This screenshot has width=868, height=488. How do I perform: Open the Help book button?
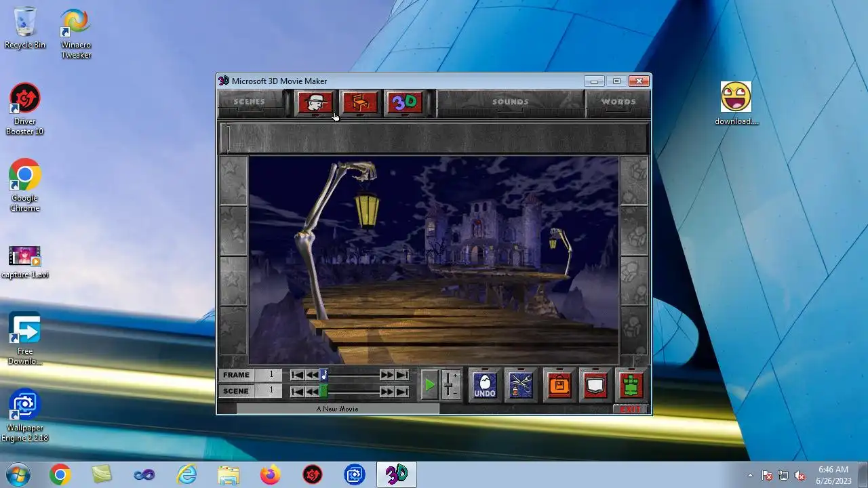[x=595, y=385]
